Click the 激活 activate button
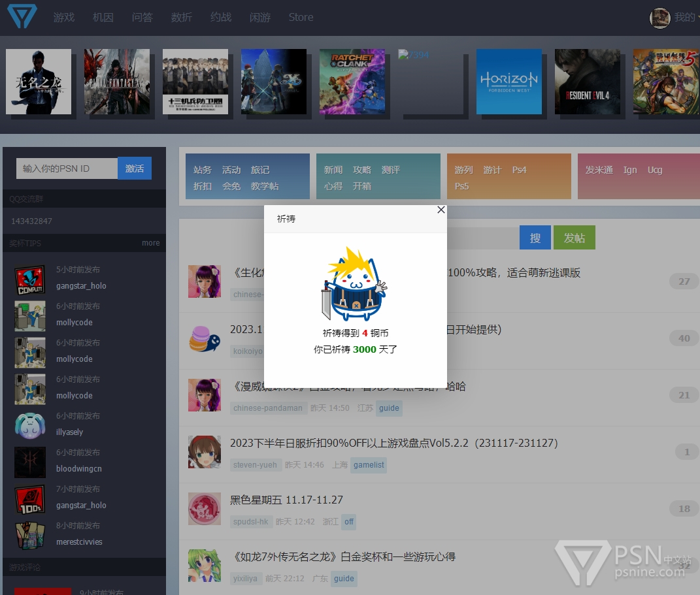 pos(135,168)
